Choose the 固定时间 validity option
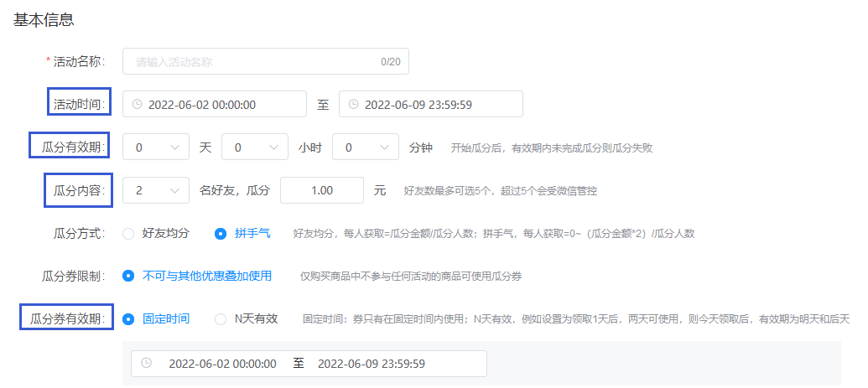The image size is (868, 388). tap(128, 319)
